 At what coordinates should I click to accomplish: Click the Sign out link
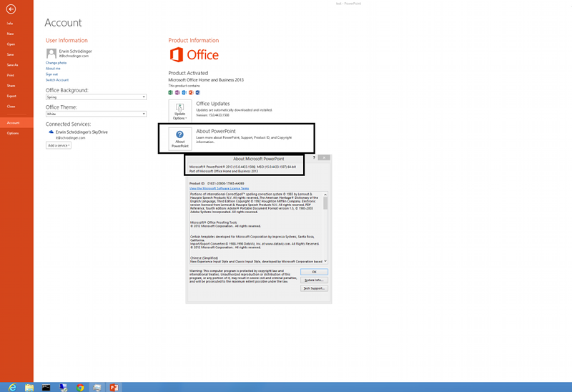pos(51,74)
